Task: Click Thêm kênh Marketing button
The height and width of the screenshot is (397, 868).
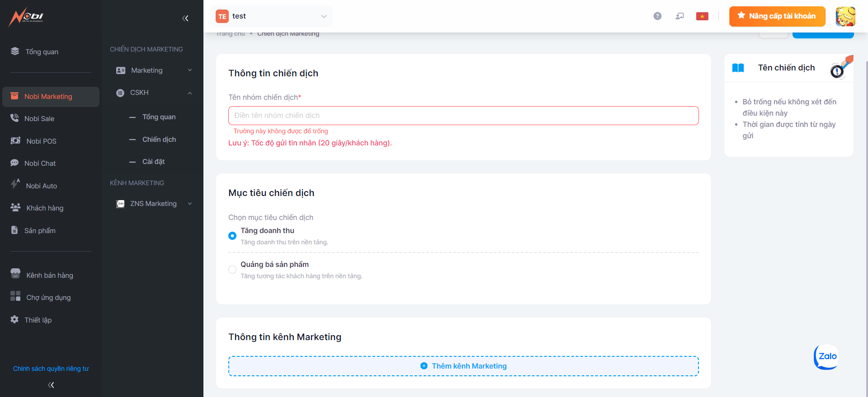Action: (463, 366)
